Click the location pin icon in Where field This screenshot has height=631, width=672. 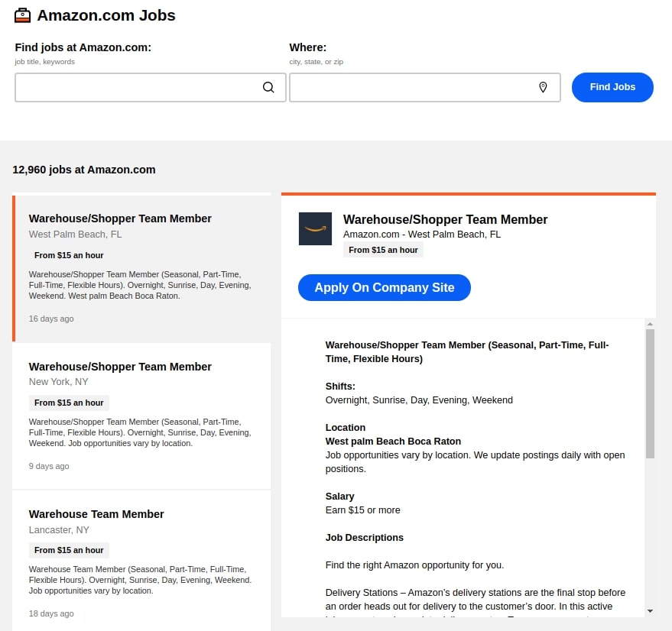coord(543,87)
